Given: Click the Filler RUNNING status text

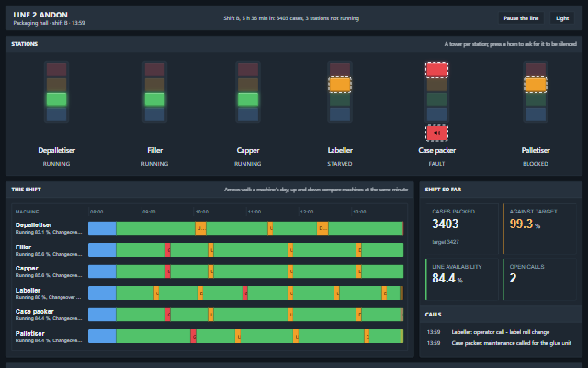Looking at the screenshot, I should click(154, 164).
